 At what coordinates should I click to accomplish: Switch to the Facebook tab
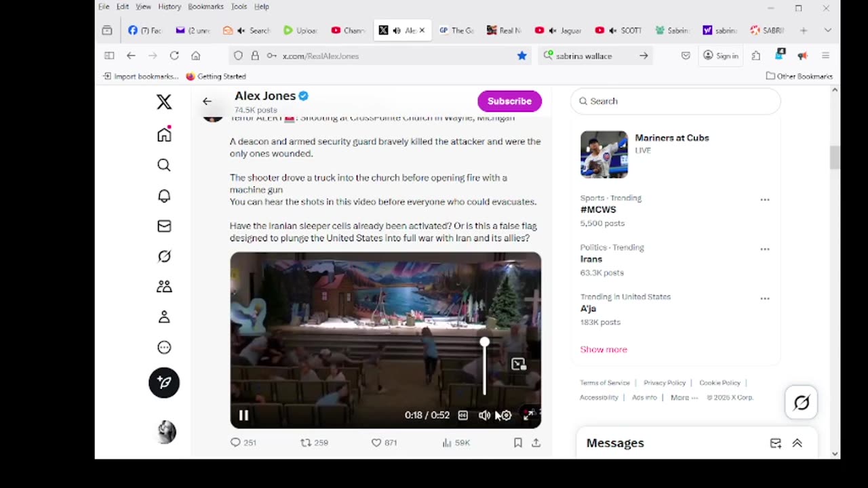click(x=144, y=30)
